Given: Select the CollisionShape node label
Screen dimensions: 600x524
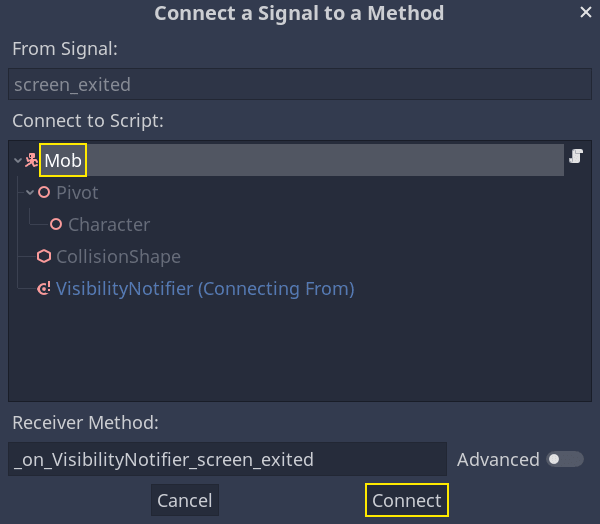Looking at the screenshot, I should pos(118,257).
